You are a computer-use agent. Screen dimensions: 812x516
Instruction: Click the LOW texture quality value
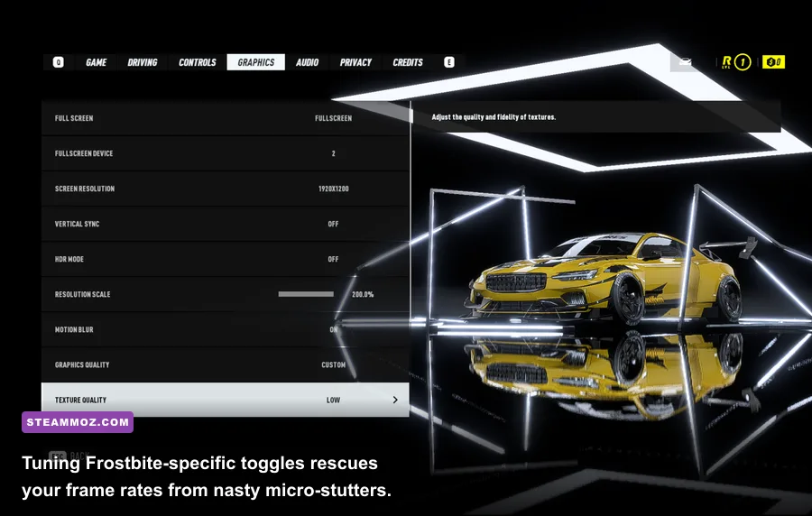[x=333, y=400]
